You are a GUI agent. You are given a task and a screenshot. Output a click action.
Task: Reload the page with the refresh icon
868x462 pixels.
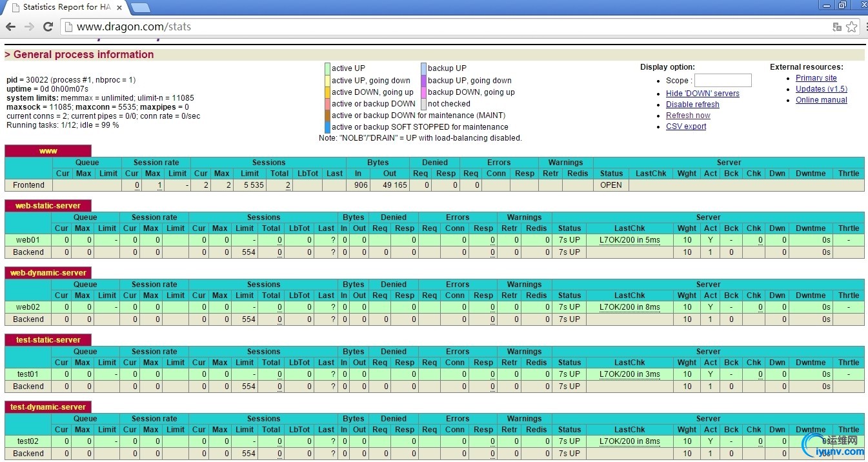click(x=48, y=26)
